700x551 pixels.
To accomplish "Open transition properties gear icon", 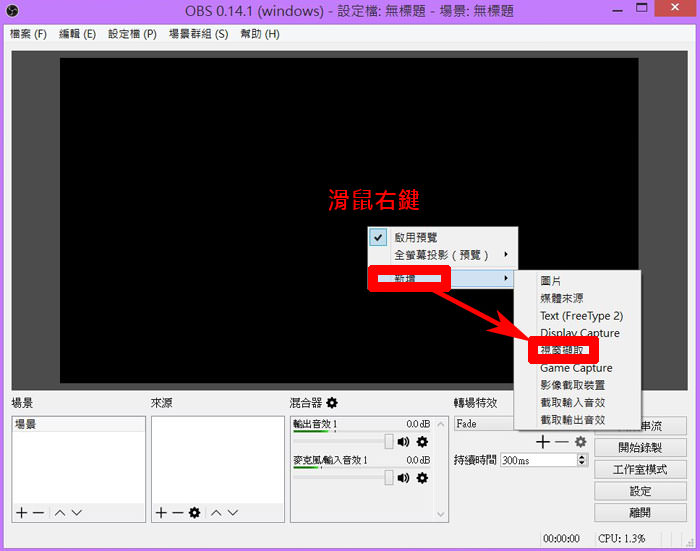I will click(x=580, y=442).
